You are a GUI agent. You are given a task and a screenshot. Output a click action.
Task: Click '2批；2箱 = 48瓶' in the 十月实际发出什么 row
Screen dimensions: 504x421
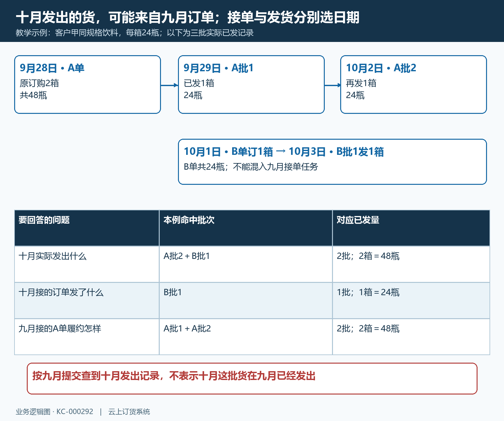[368, 256]
